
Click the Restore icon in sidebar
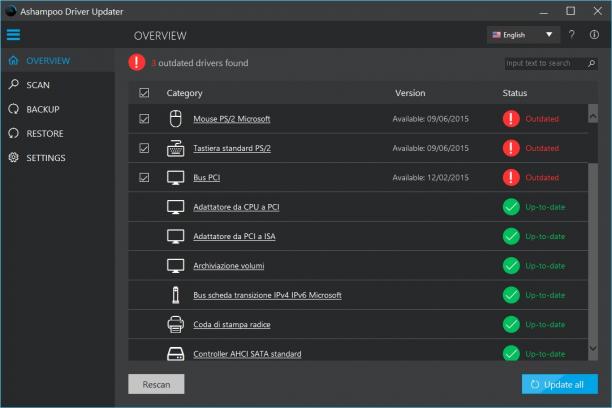(x=14, y=133)
